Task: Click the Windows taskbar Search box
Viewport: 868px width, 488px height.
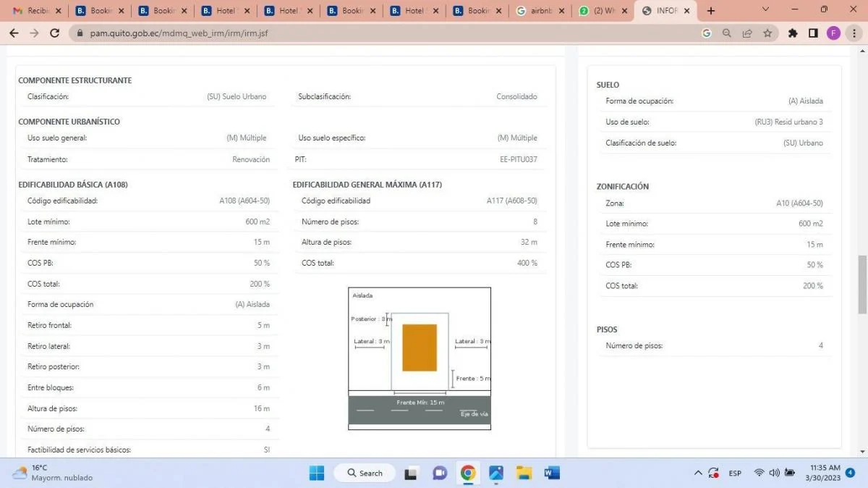Action: (365, 473)
